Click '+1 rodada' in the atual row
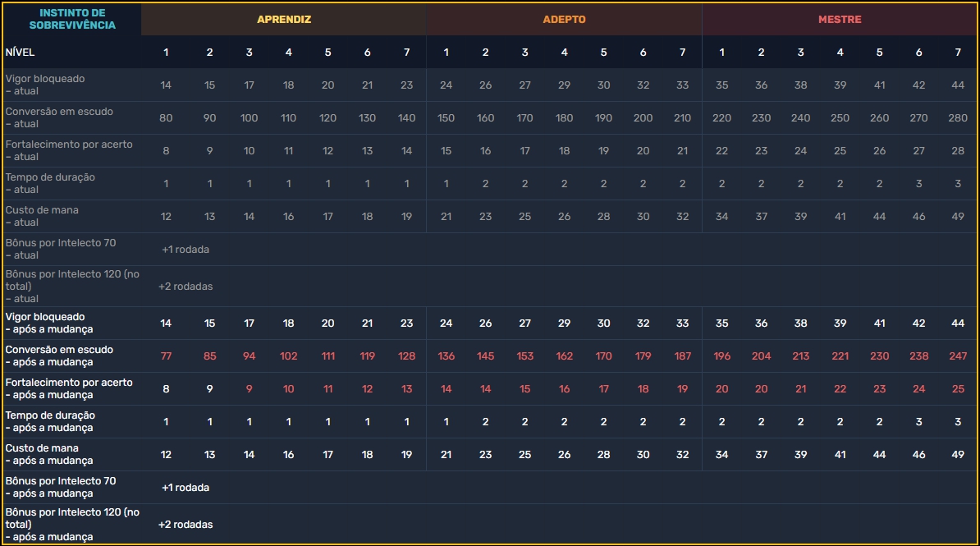This screenshot has height=546, width=980. coord(185,250)
